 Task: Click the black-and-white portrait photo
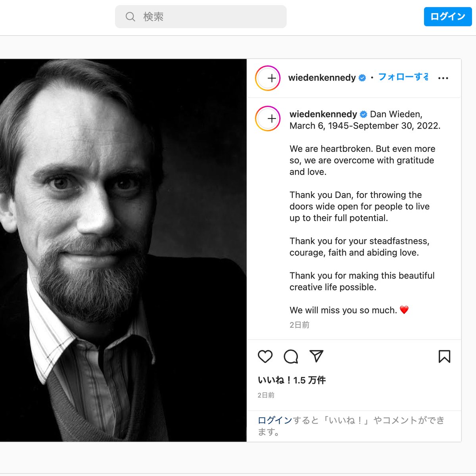123,250
